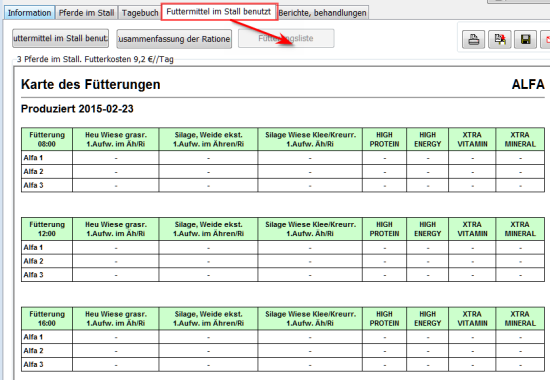Select the Fütterung 08:00 header cell

(x=47, y=139)
